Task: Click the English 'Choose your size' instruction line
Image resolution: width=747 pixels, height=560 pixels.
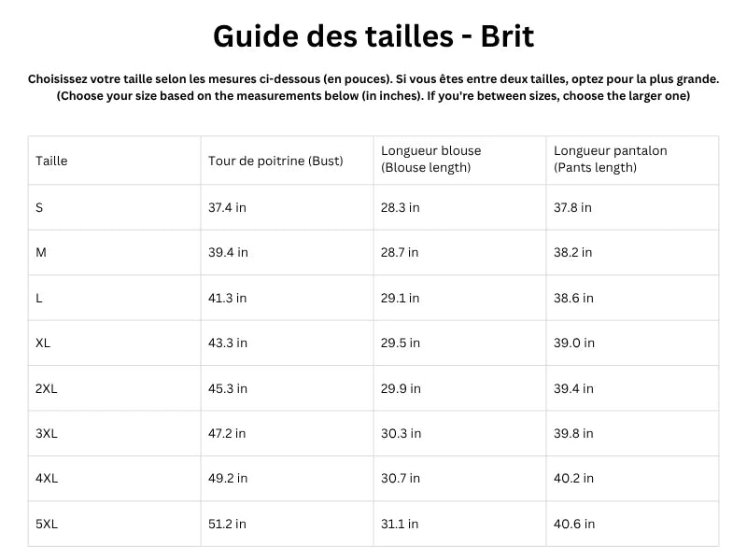Action: pyautogui.click(x=373, y=96)
